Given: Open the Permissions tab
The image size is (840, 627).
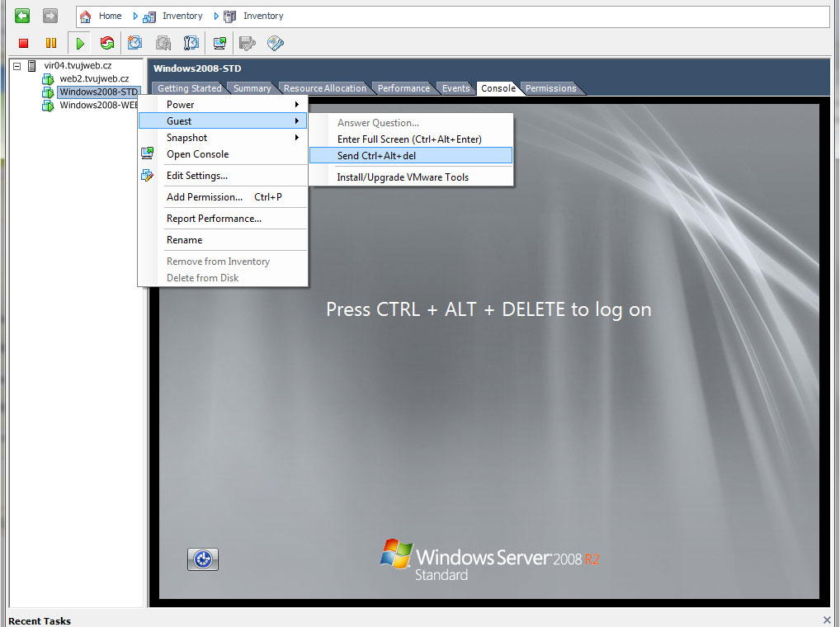Looking at the screenshot, I should [x=550, y=88].
